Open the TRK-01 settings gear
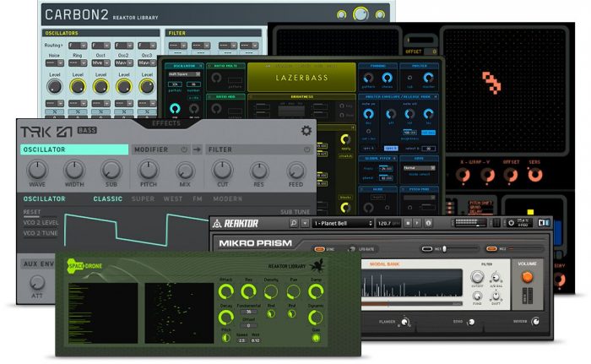 [306, 131]
